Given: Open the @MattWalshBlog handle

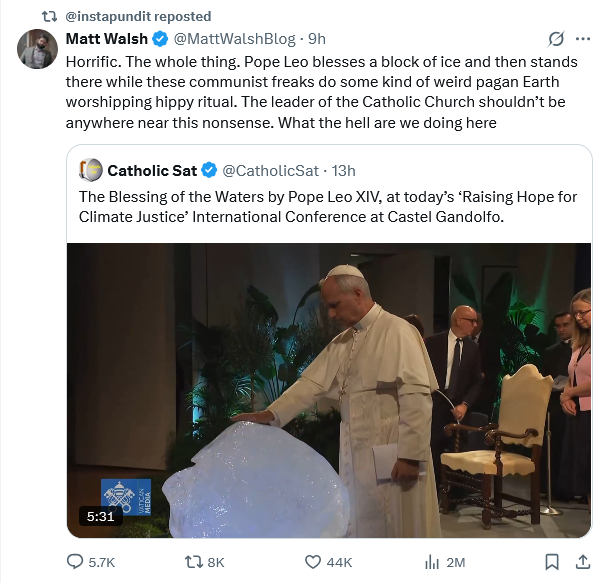Looking at the screenshot, I should (x=235, y=39).
